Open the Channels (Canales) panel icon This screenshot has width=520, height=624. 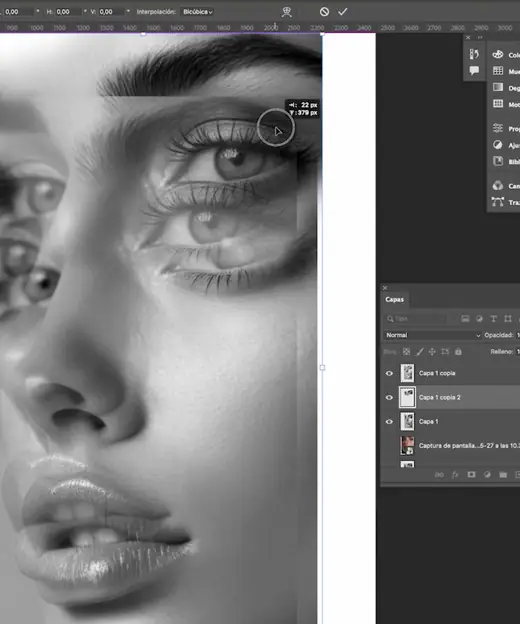pyautogui.click(x=498, y=185)
